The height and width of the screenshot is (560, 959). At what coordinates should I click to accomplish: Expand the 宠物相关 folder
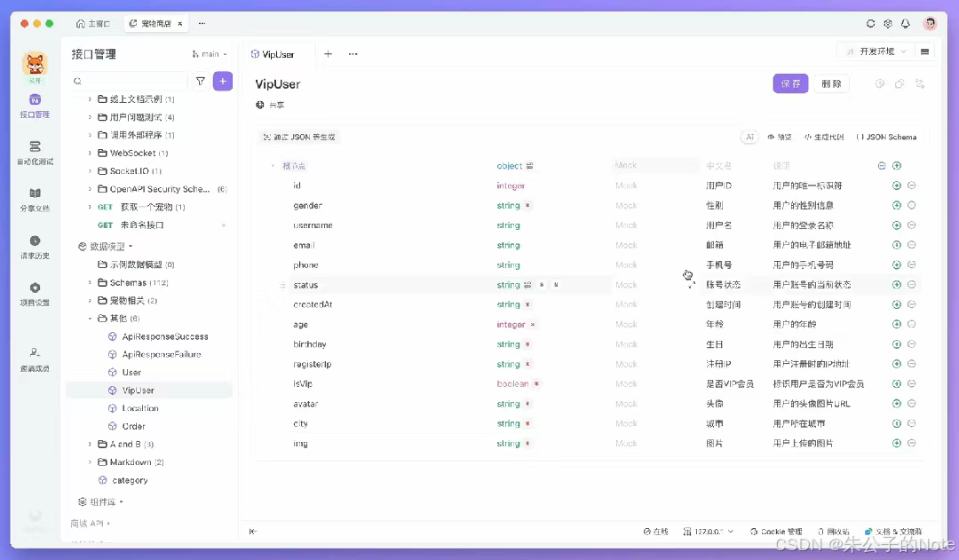(x=90, y=300)
